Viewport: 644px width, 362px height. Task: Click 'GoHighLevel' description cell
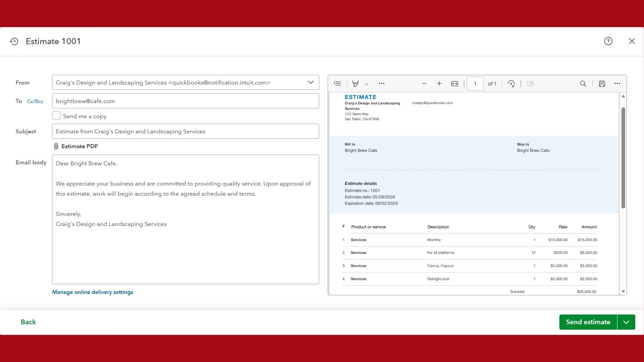438,279
